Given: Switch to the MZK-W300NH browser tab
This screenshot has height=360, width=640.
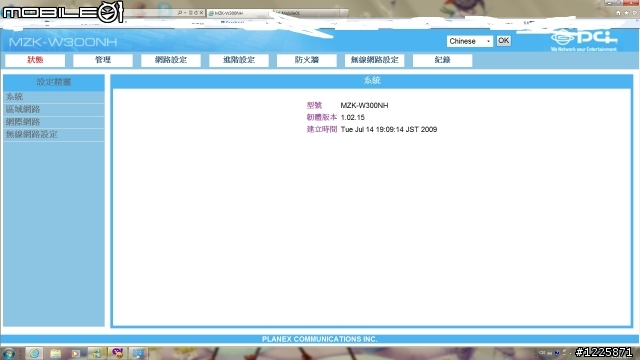Looking at the screenshot, I should pyautogui.click(x=239, y=13).
